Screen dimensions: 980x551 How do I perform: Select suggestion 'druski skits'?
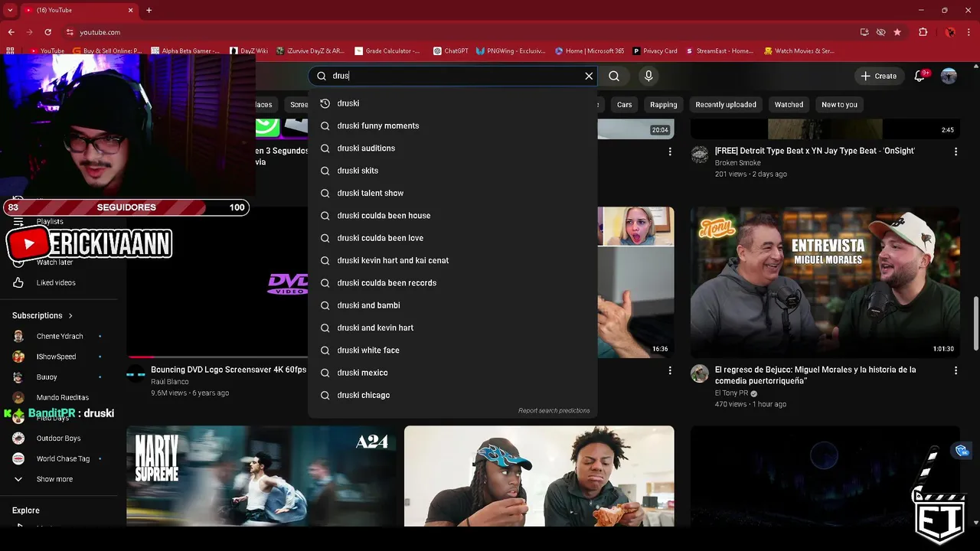coord(452,171)
